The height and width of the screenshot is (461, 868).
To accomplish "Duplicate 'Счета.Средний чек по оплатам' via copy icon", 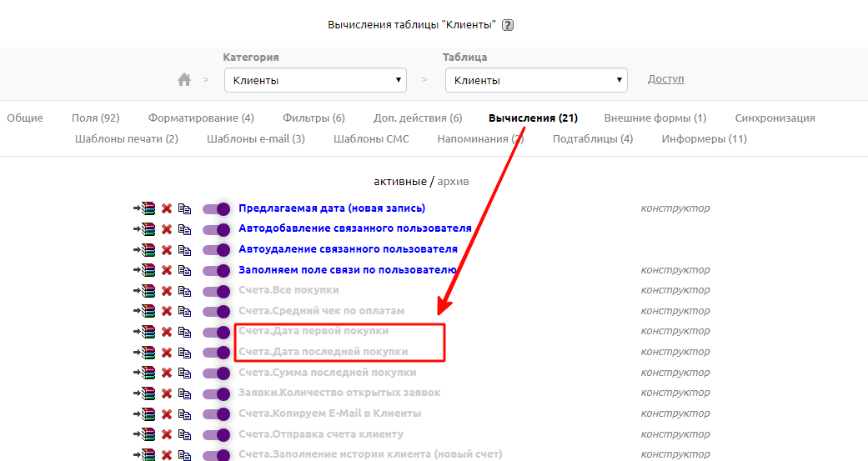I will pyautogui.click(x=184, y=311).
